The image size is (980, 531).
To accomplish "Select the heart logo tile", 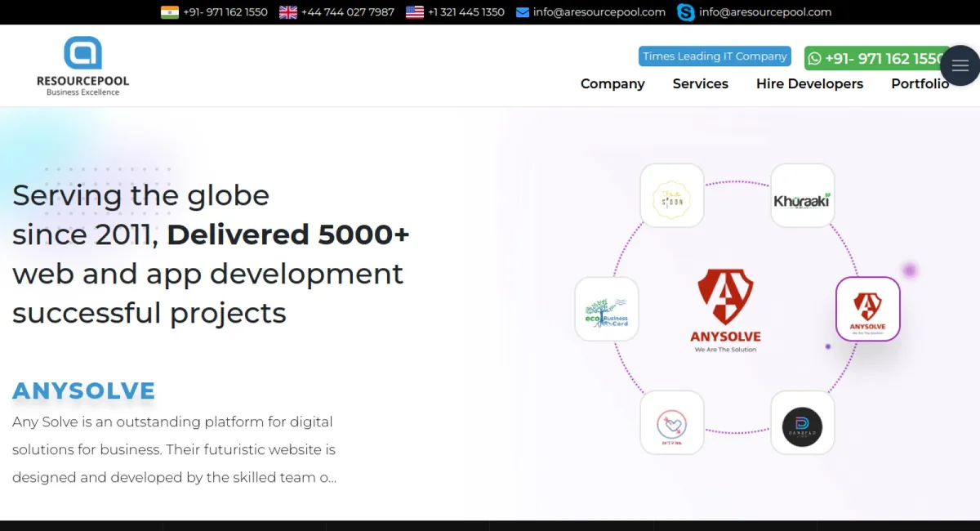I will click(x=672, y=422).
